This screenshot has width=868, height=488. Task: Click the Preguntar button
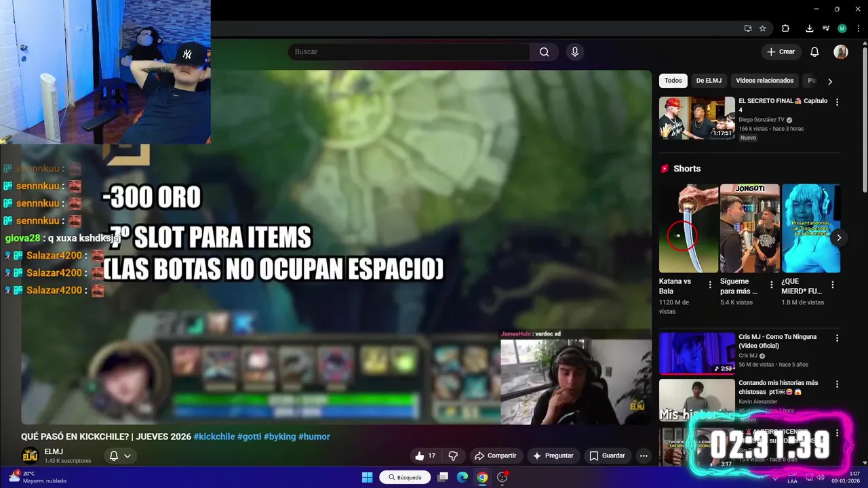[553, 455]
